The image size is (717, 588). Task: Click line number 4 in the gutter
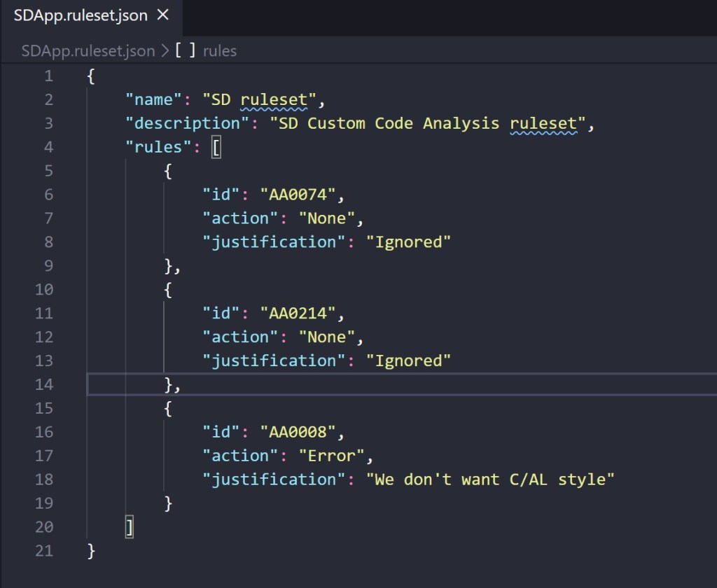point(48,147)
